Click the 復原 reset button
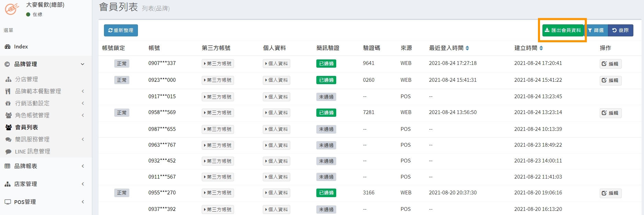 tap(620, 30)
